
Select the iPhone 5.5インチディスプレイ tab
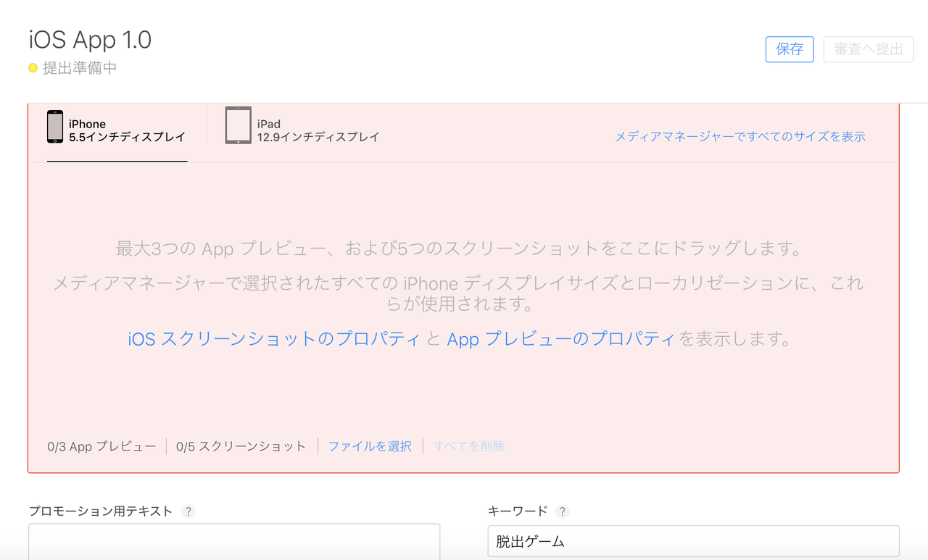[x=117, y=130]
